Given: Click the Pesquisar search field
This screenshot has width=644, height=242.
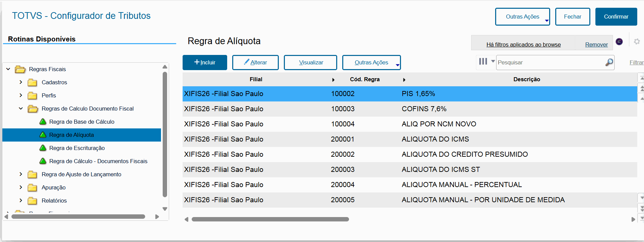Looking at the screenshot, I should (x=550, y=62).
